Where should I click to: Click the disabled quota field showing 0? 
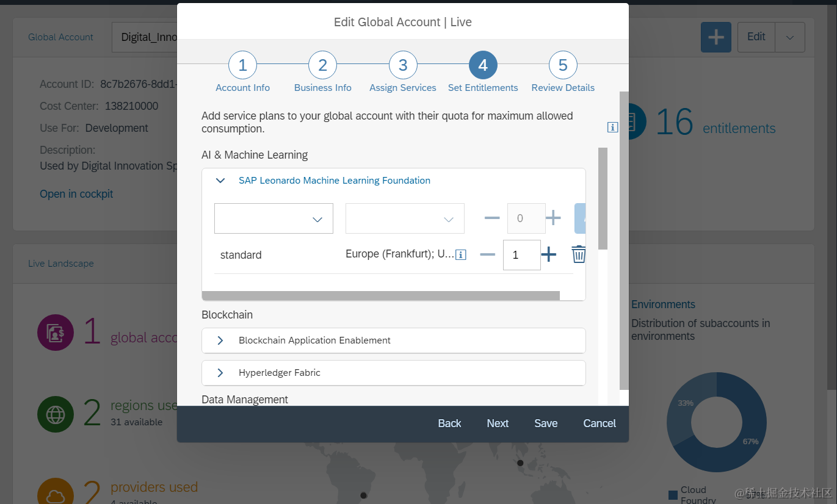pos(526,218)
